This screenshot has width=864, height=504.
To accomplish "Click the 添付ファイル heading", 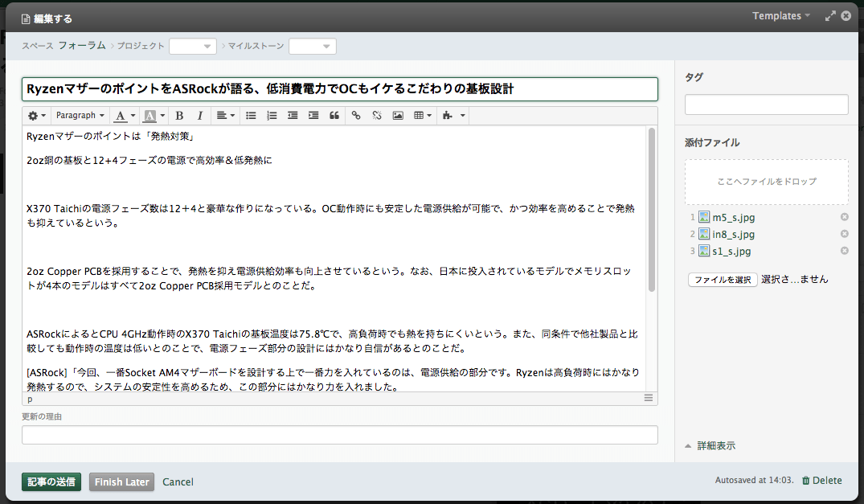I will click(712, 142).
